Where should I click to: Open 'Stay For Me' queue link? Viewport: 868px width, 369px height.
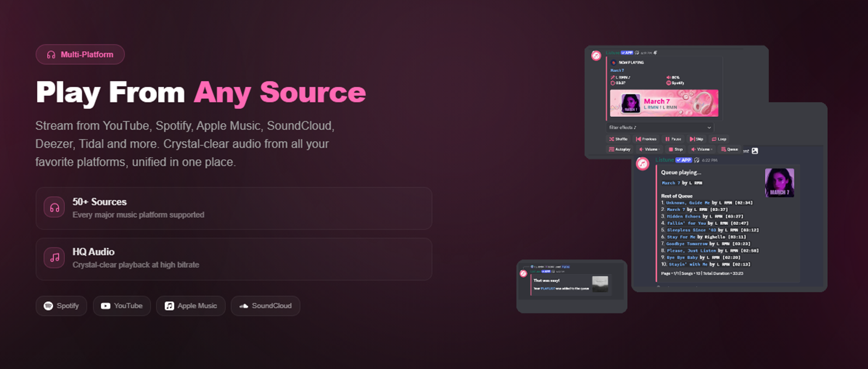click(681, 237)
